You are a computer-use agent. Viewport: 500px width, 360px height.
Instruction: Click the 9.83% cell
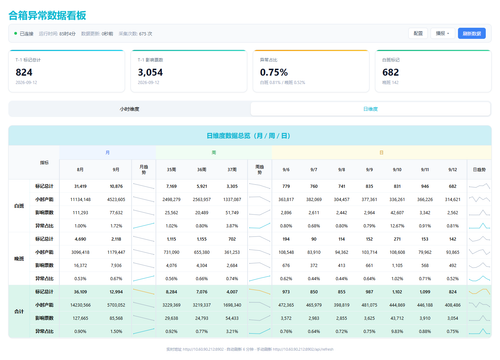[x=397, y=331]
